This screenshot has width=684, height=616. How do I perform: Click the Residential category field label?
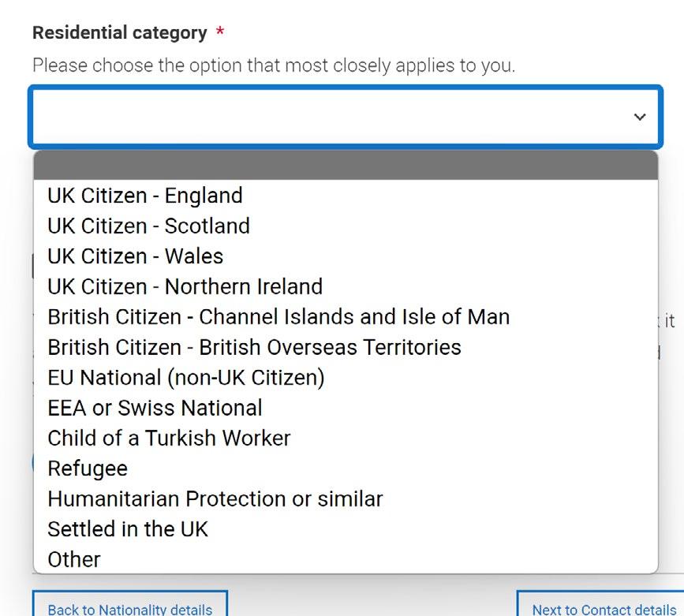coord(119,33)
